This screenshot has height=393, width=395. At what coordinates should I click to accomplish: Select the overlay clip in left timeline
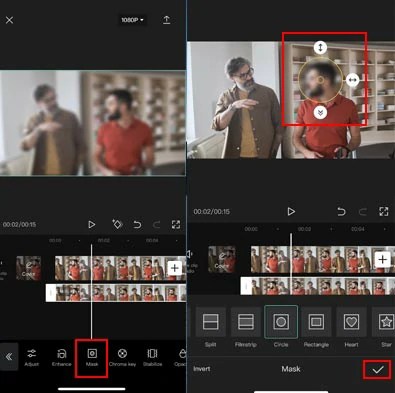pyautogui.click(x=116, y=293)
